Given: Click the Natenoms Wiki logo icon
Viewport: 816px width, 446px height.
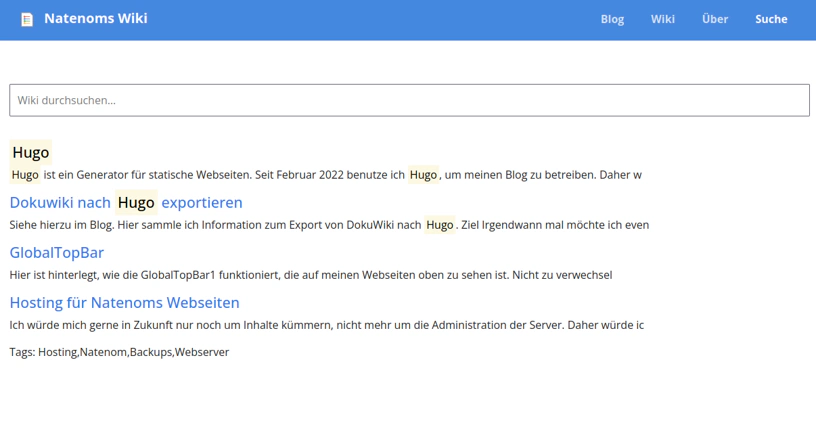Looking at the screenshot, I should tap(27, 19).
